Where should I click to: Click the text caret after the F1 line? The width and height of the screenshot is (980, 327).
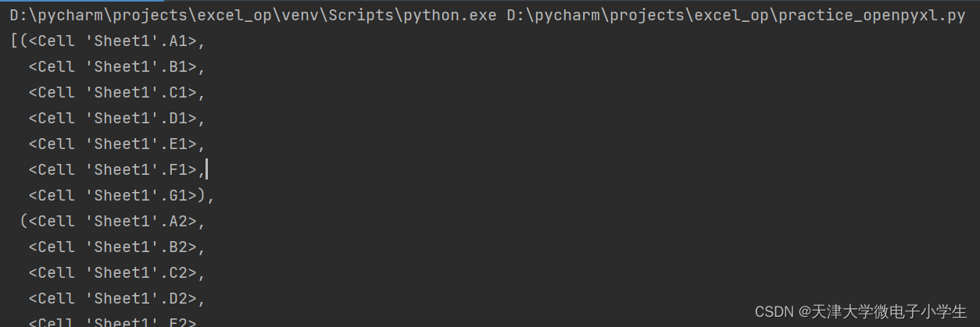click(206, 169)
